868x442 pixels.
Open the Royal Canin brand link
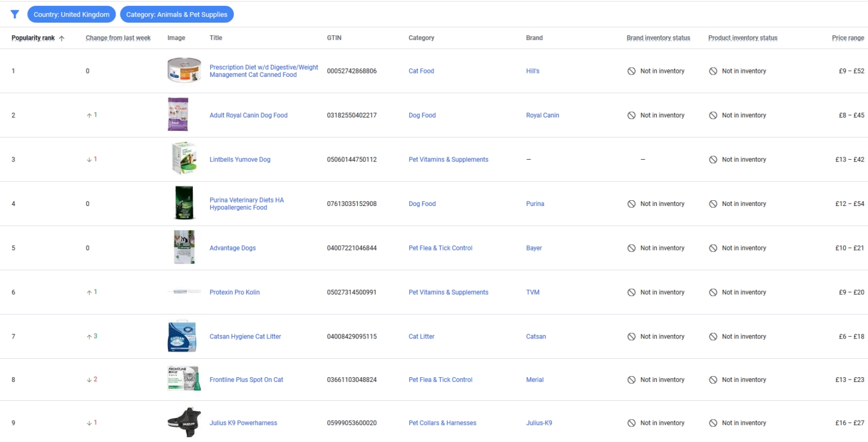(x=542, y=115)
